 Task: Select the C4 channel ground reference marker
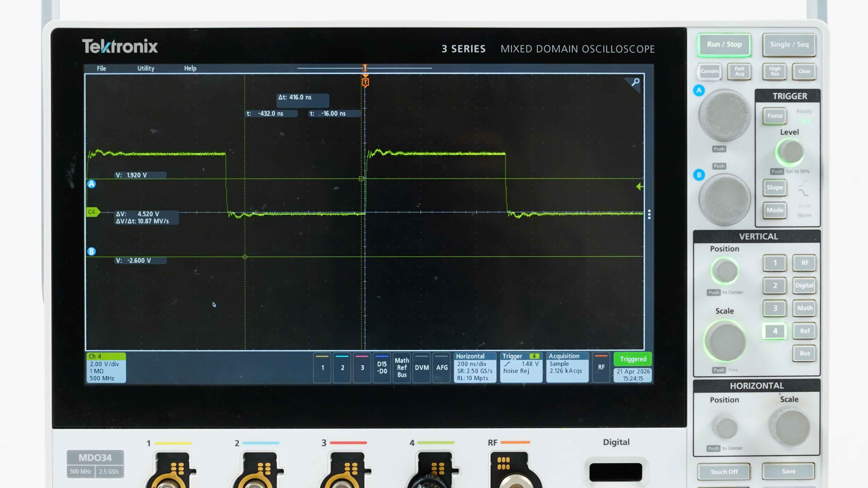[93, 212]
